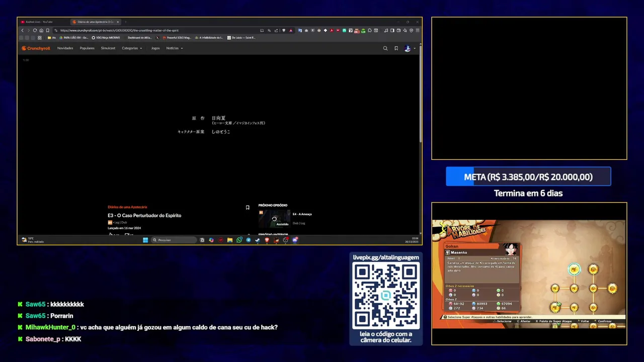
Task: Open the watchlist bookmark icon in Crunchyroll header
Action: (x=396, y=48)
